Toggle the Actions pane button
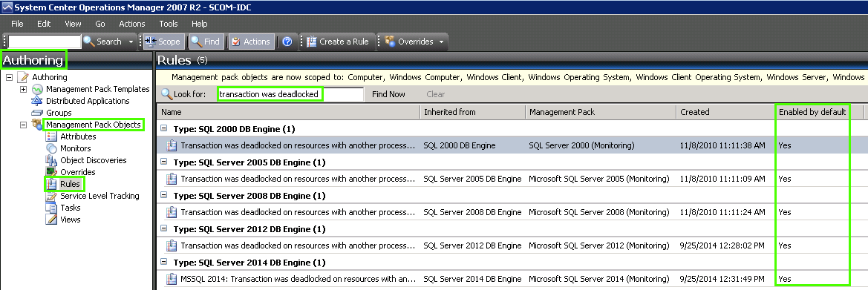868x290 pixels. 251,42
